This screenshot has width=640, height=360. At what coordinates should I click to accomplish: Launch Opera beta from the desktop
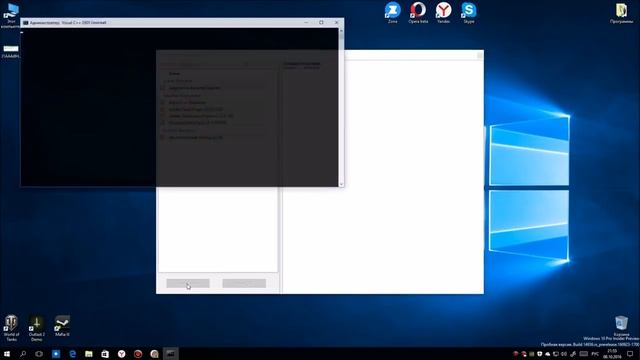(x=418, y=12)
